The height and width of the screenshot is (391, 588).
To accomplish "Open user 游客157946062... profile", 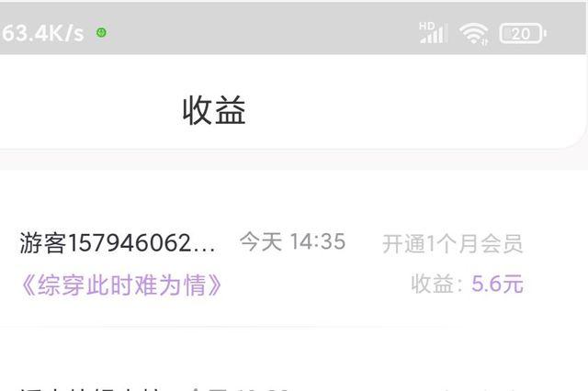I will pos(118,242).
